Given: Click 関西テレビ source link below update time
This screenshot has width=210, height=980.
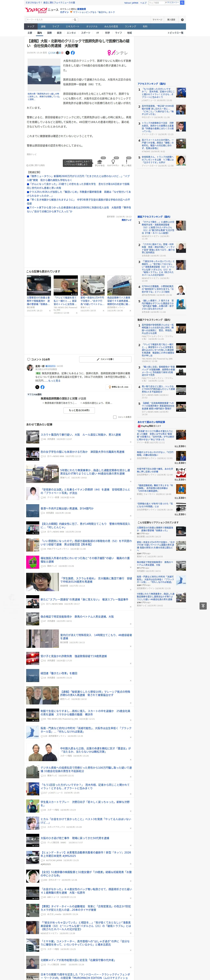Looking at the screenshot, I should point(127,220).
